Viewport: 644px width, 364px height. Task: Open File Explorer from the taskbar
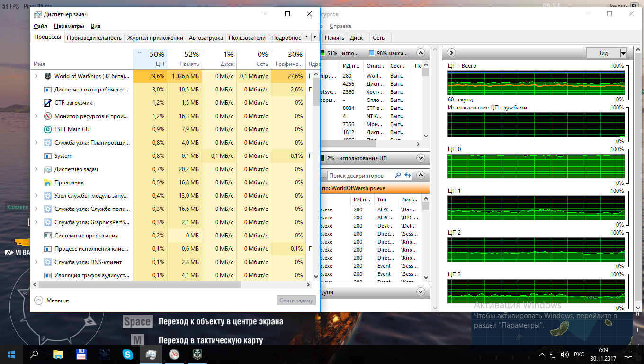click(x=58, y=354)
